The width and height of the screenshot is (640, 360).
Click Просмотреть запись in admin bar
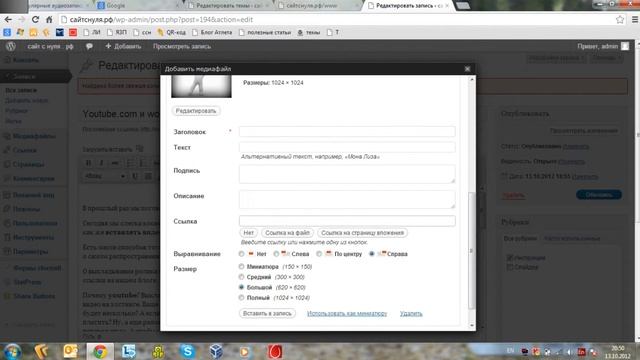click(x=182, y=47)
